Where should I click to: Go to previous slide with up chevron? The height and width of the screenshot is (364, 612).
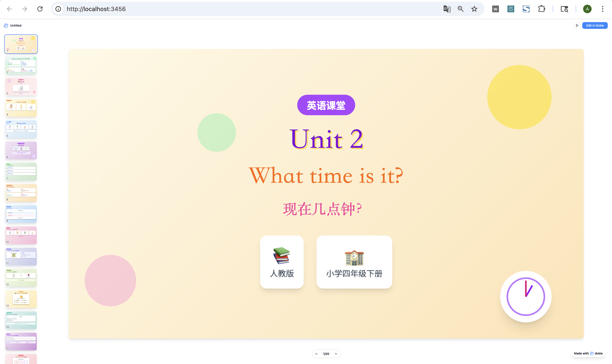[316, 354]
